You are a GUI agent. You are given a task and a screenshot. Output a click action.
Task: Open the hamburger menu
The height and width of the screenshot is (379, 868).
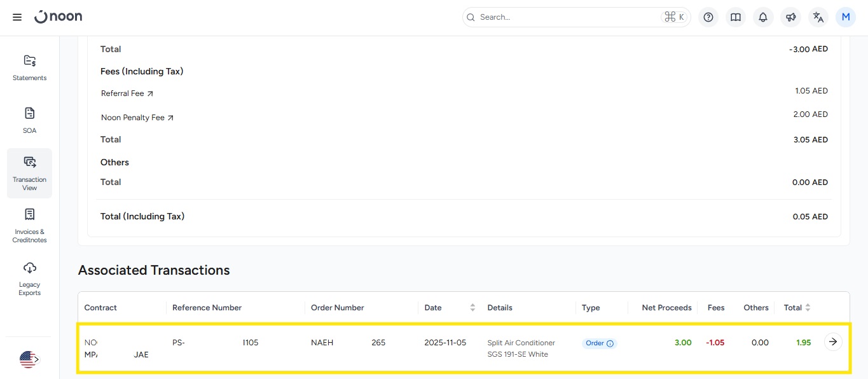tap(17, 17)
